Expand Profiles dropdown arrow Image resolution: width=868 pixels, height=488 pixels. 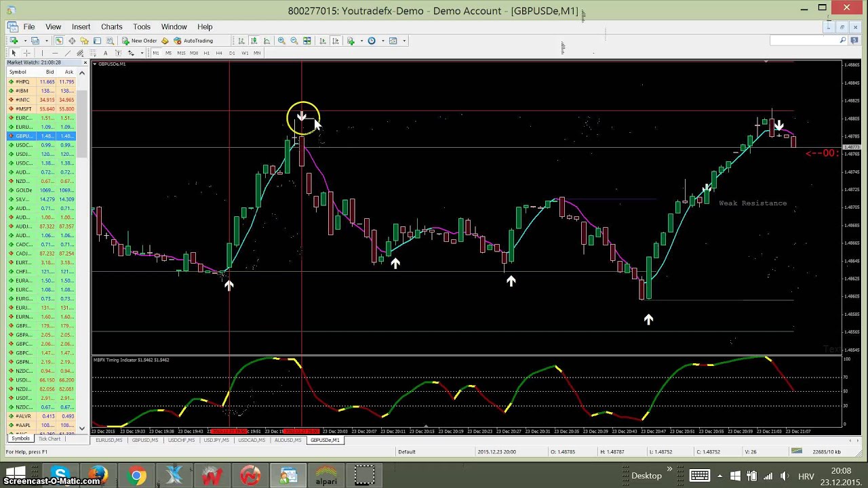click(47, 41)
